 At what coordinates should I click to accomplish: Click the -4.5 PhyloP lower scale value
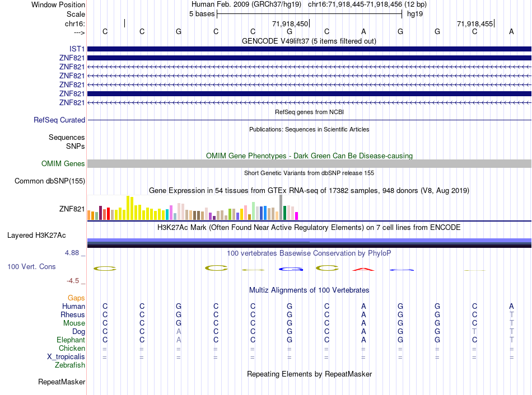[73, 281]
